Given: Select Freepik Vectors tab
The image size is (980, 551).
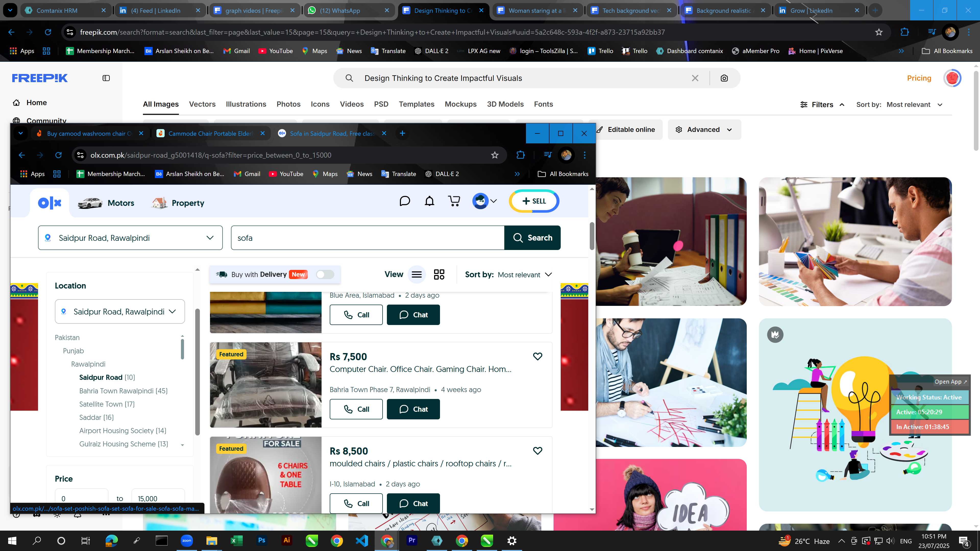Looking at the screenshot, I should click(x=202, y=104).
